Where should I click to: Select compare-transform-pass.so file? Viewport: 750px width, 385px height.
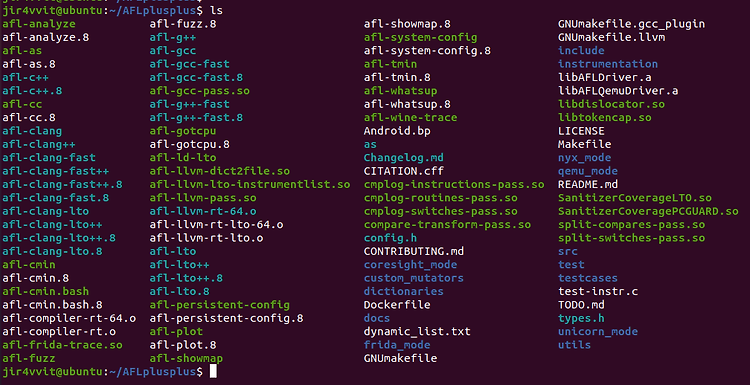click(x=447, y=225)
